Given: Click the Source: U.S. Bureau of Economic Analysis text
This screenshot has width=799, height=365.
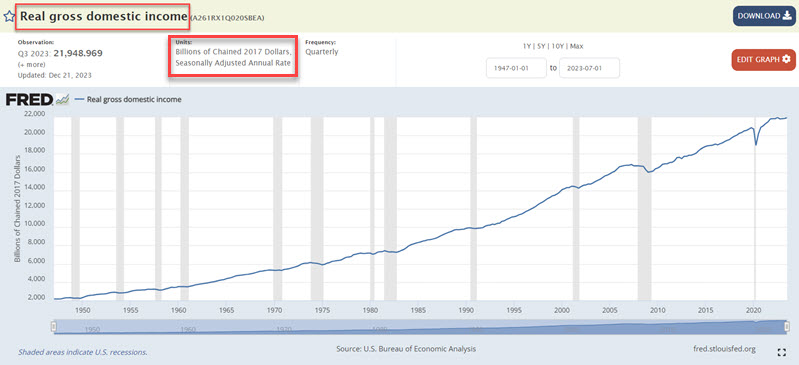Looking at the screenshot, I should point(406,349).
